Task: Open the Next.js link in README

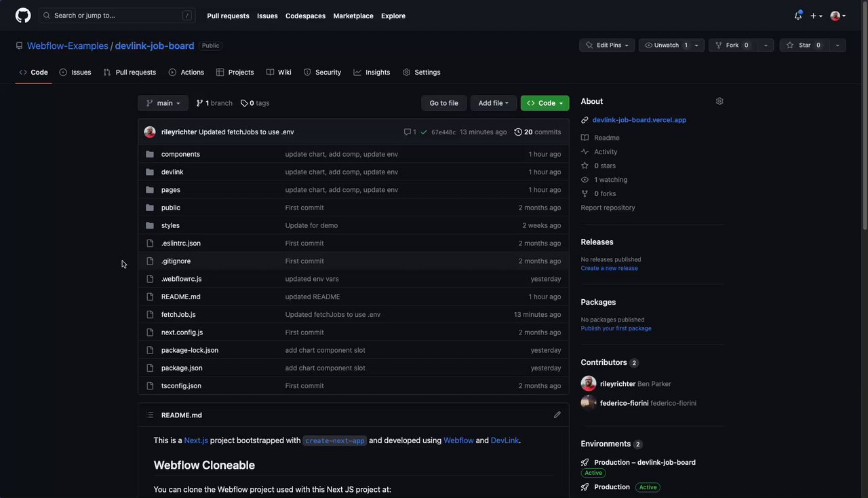Action: click(196, 440)
